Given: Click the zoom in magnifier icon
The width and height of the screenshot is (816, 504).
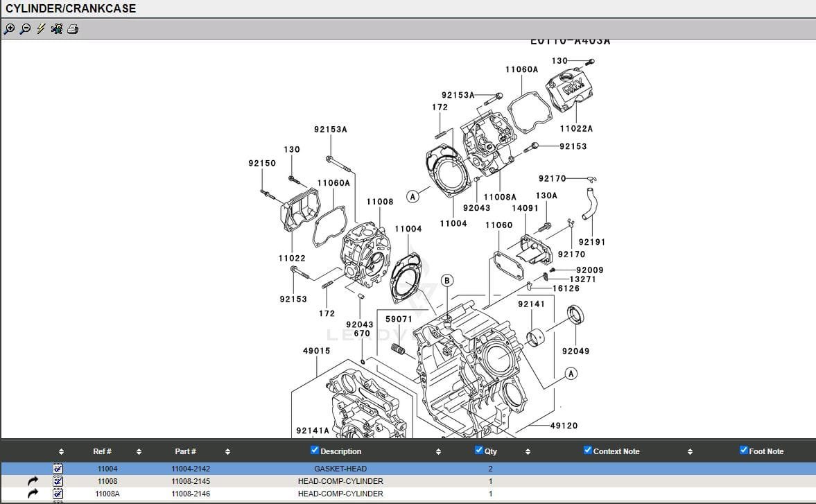Looking at the screenshot, I should click(9, 29).
